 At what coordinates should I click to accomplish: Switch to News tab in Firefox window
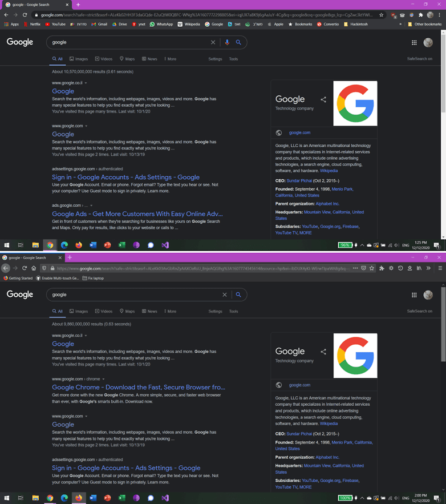[149, 312]
